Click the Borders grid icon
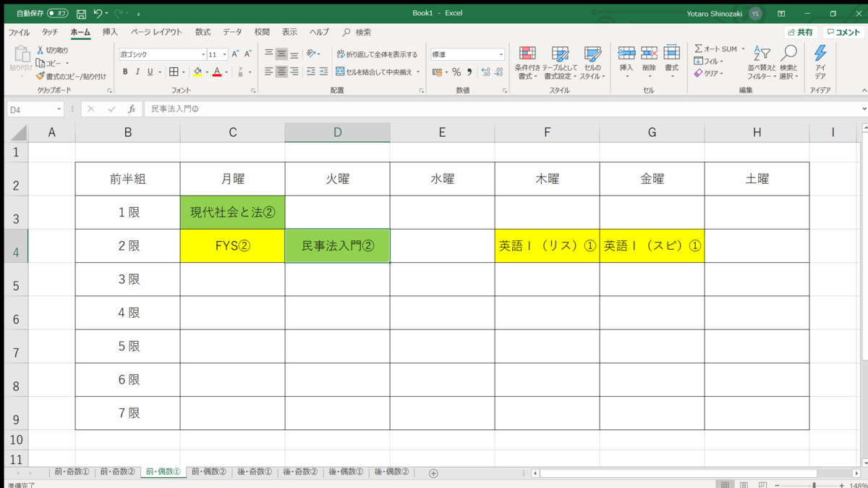 pos(174,72)
